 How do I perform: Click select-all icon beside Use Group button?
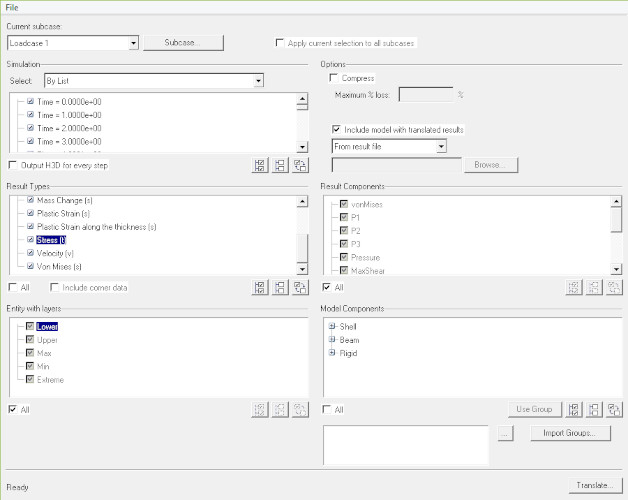576,409
